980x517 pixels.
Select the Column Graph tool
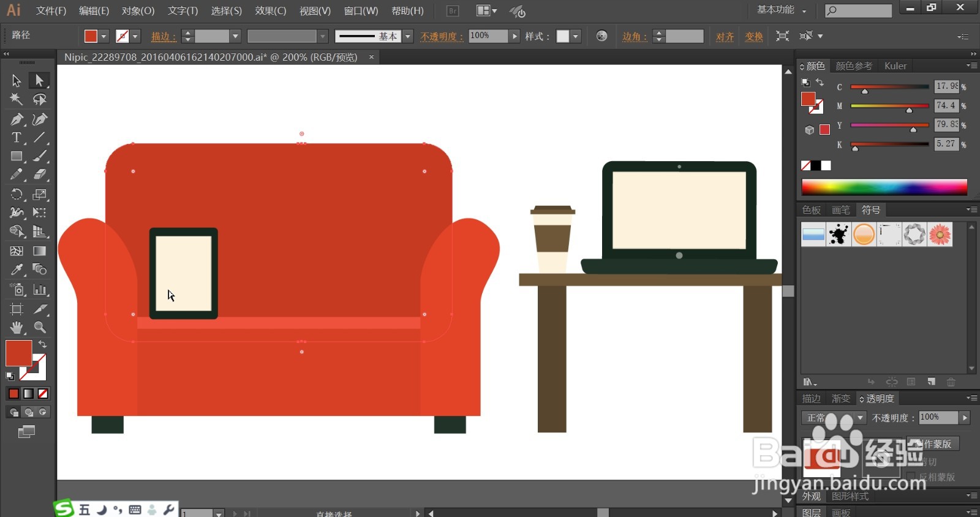click(40, 289)
